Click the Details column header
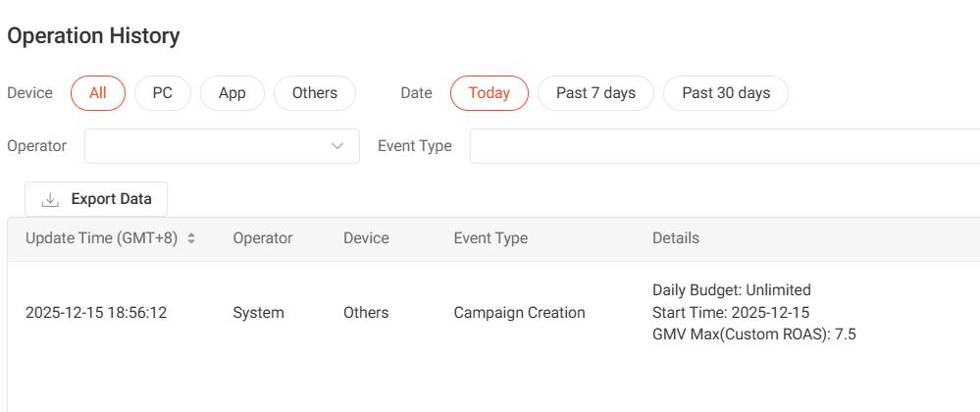The height and width of the screenshot is (412, 980). coord(676,238)
